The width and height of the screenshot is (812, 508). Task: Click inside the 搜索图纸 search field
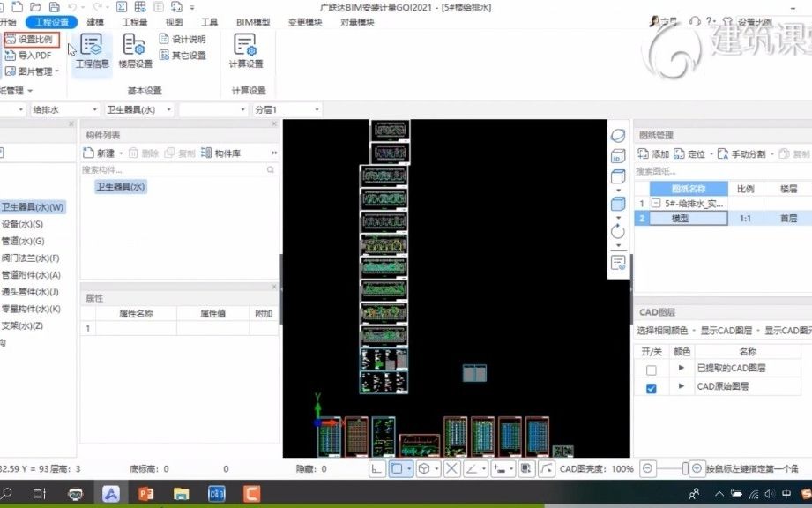[x=670, y=170]
